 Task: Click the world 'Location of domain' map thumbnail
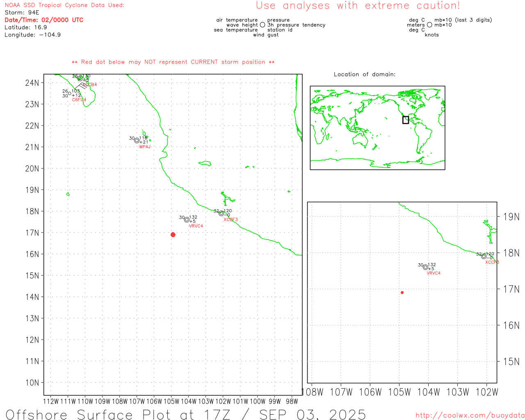[x=377, y=128]
